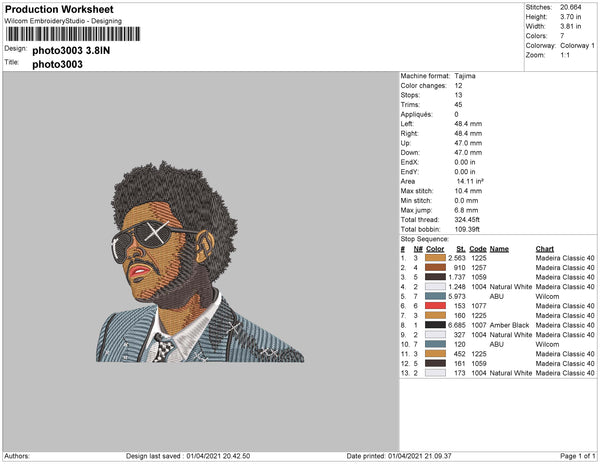Click the Zoom value 1:1
600x464 pixels.
point(565,55)
